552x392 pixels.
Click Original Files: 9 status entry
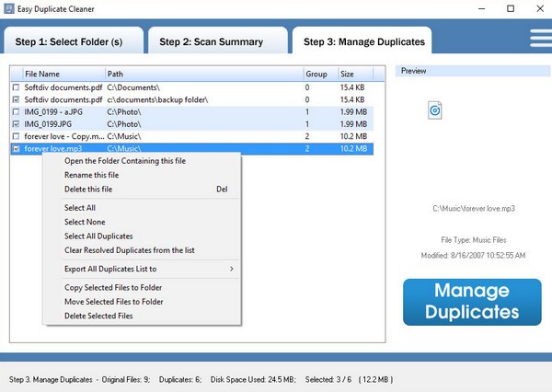[126, 379]
